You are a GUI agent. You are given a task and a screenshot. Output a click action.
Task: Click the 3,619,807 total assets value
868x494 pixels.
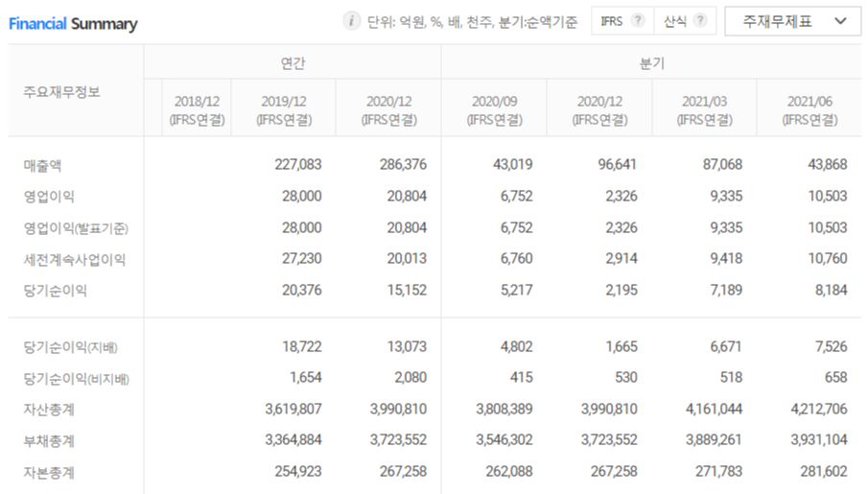click(x=293, y=410)
